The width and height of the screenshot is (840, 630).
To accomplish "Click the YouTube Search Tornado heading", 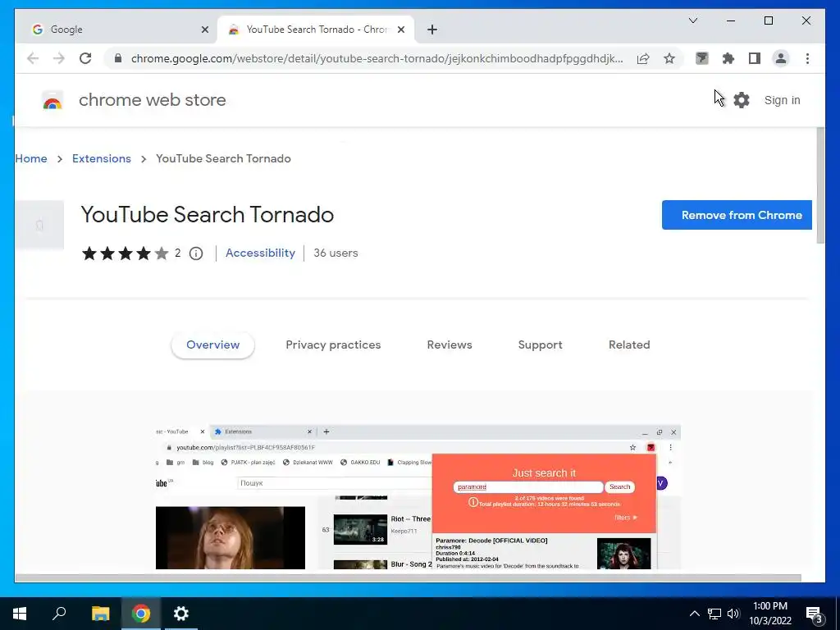I will (208, 215).
